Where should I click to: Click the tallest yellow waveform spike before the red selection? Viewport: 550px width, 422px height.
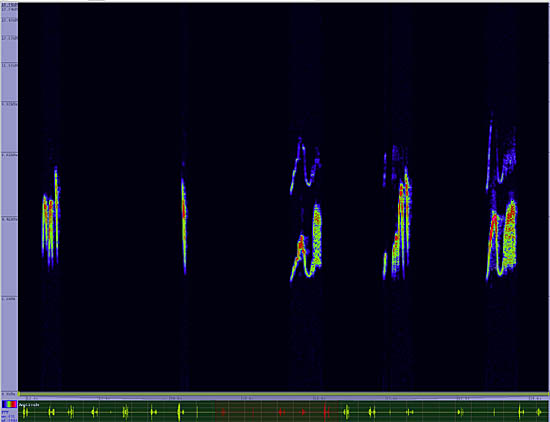pos(179,411)
